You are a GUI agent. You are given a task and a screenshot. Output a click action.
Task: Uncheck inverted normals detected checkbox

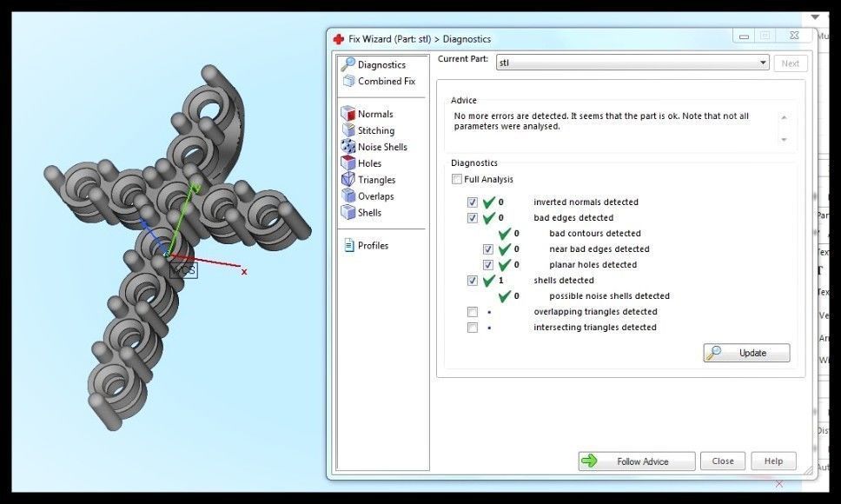click(x=472, y=202)
